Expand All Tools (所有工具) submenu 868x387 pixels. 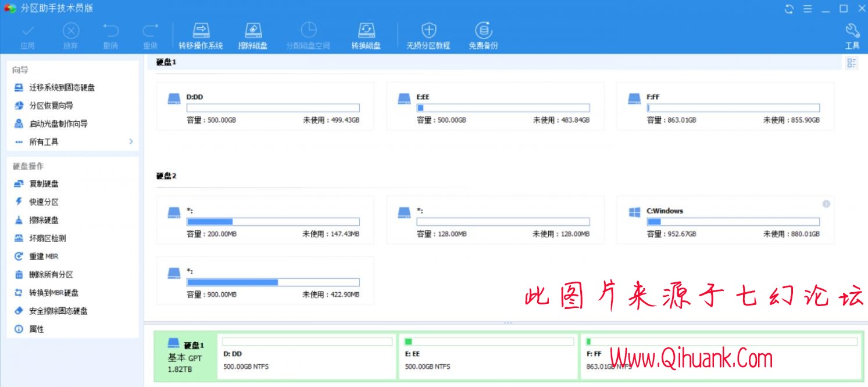[73, 142]
